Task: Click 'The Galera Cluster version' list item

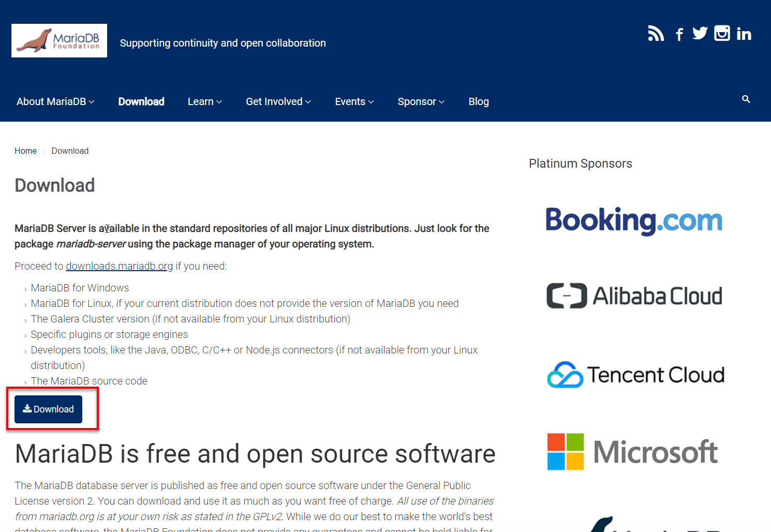Action: [190, 319]
